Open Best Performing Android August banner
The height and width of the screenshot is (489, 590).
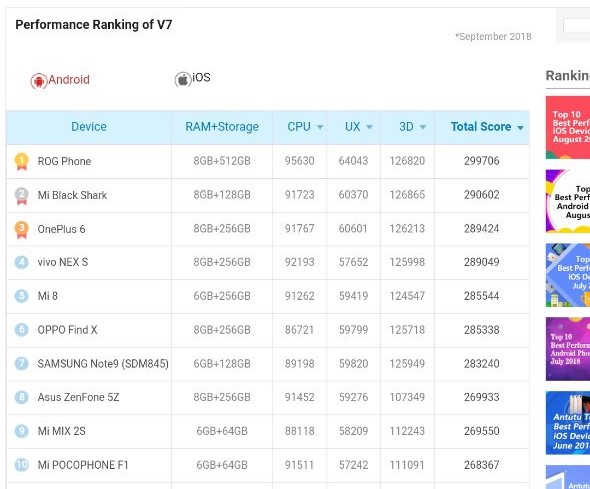click(568, 201)
